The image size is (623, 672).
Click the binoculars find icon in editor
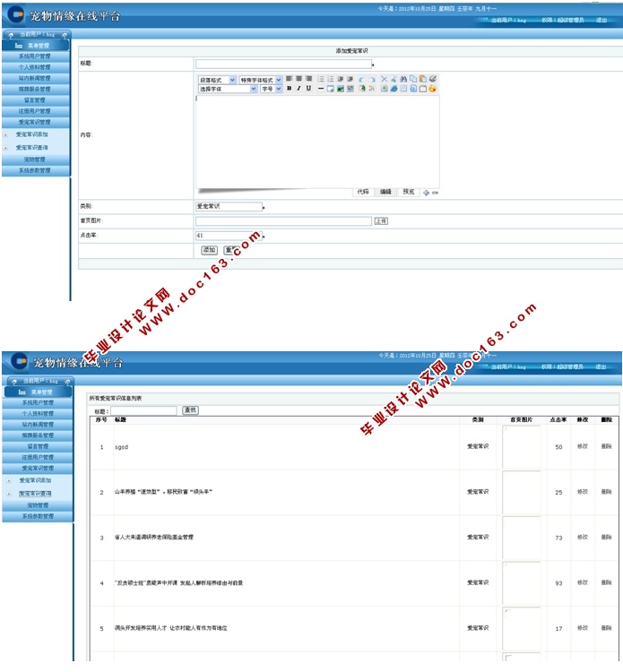click(403, 79)
